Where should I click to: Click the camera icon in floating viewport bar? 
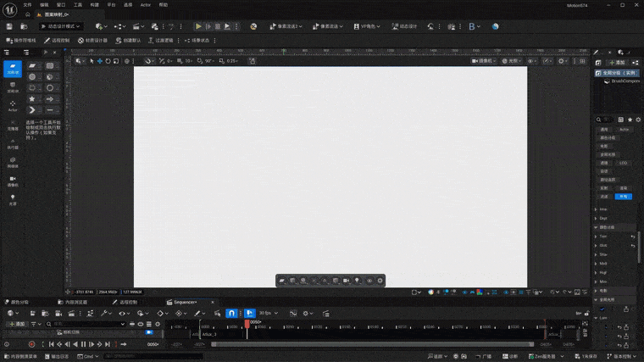(x=347, y=281)
